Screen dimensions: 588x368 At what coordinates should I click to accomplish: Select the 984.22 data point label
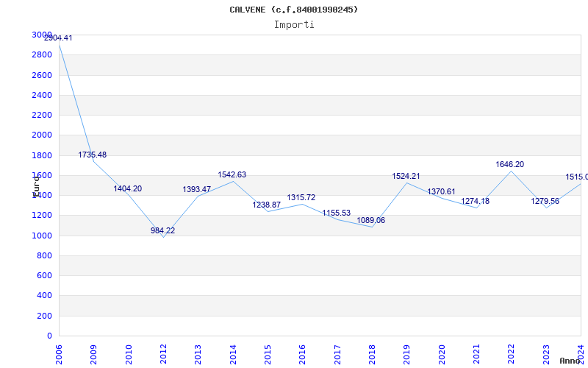pos(162,230)
